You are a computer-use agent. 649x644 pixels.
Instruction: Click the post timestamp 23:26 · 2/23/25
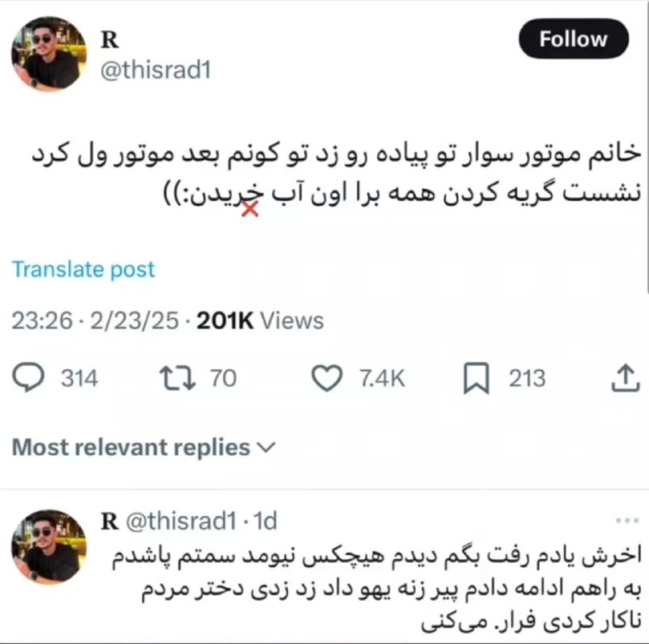[95, 320]
